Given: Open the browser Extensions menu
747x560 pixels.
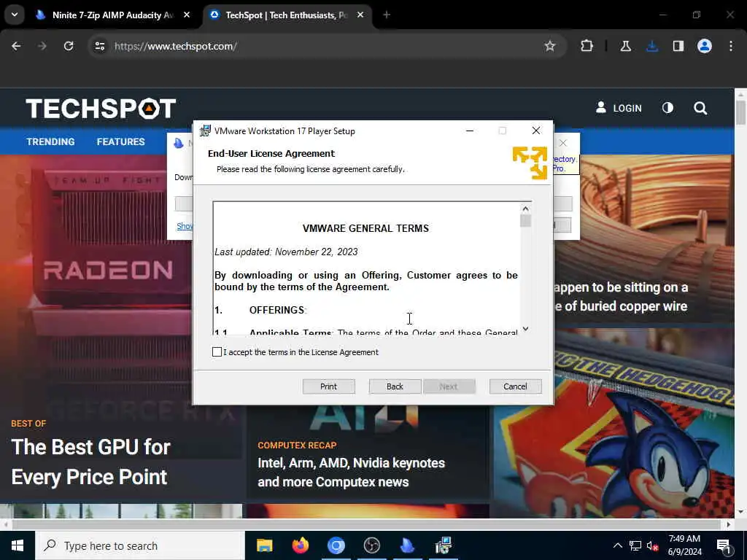Looking at the screenshot, I should (x=587, y=46).
